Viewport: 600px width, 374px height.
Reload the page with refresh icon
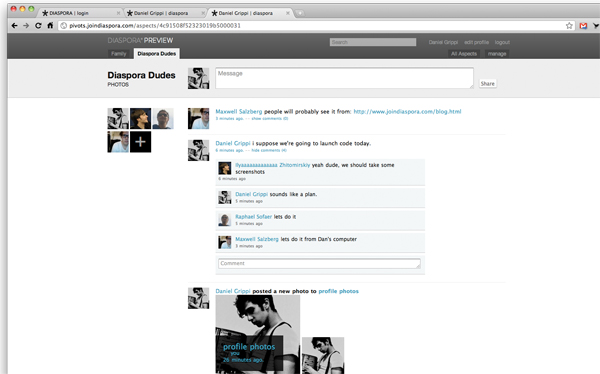38,26
